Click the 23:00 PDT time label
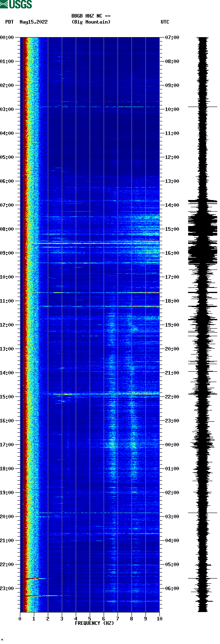 click(7, 589)
